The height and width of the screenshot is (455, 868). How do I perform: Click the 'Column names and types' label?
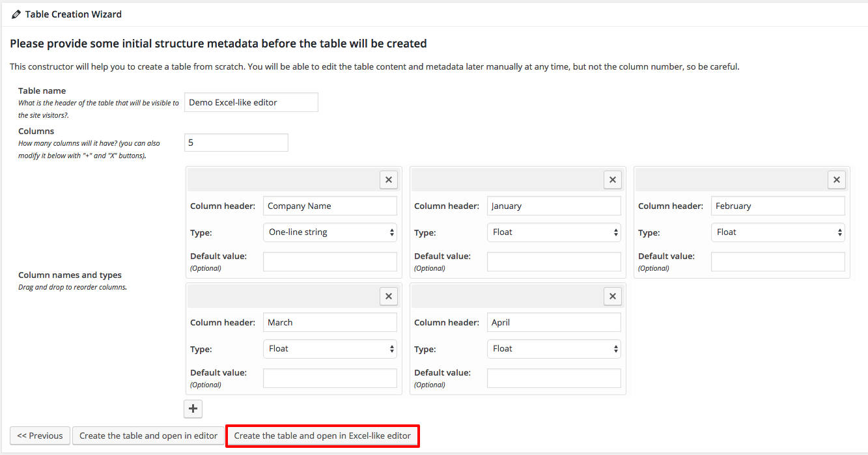pos(70,275)
